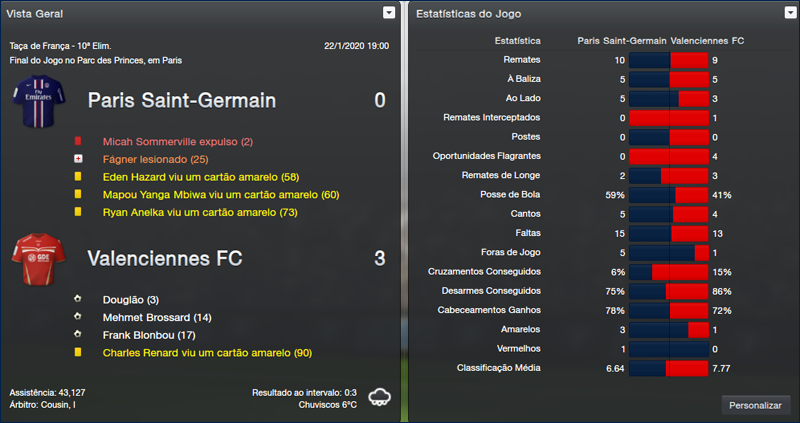Click the Remates statistic bar
Screen dimensions: 800x423
pos(669,60)
